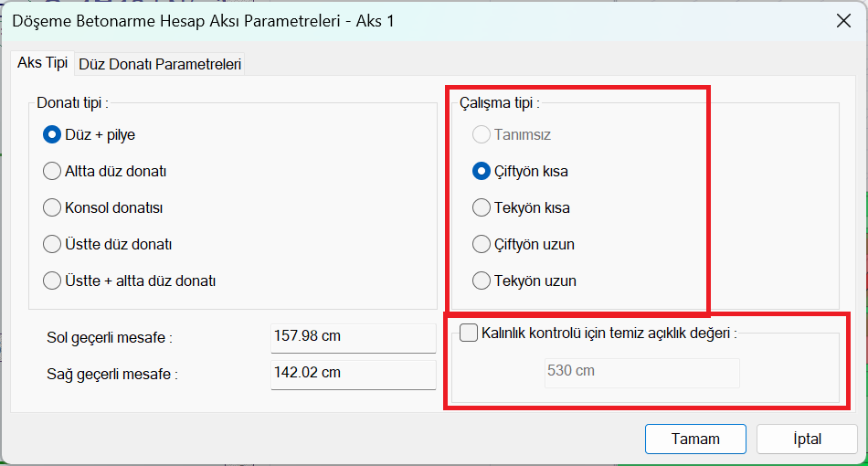868x466 pixels.
Task: Choose Altta düz donatı reinforcement type
Action: point(52,171)
